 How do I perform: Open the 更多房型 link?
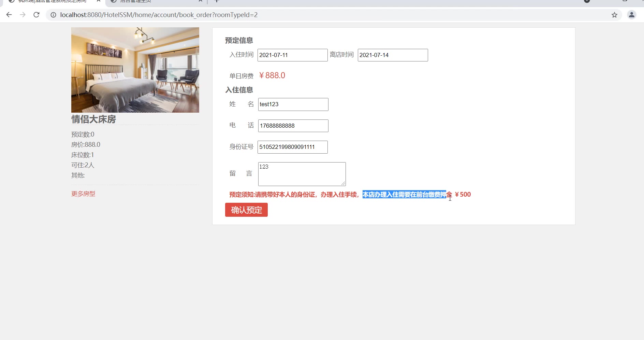[83, 194]
